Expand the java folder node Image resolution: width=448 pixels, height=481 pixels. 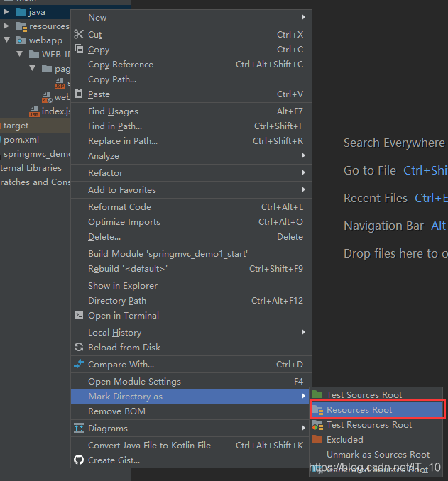[x=6, y=12]
